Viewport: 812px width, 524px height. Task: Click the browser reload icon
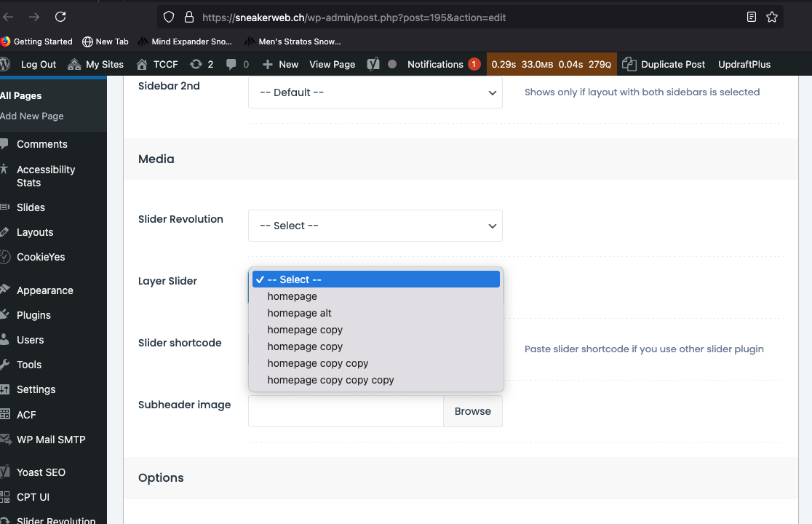tap(60, 17)
